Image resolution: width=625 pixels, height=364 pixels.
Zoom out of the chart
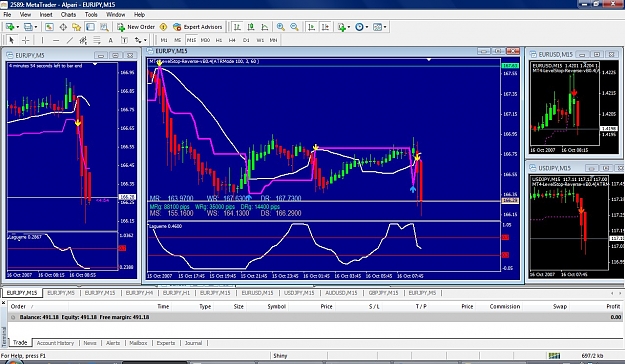[x=294, y=27]
